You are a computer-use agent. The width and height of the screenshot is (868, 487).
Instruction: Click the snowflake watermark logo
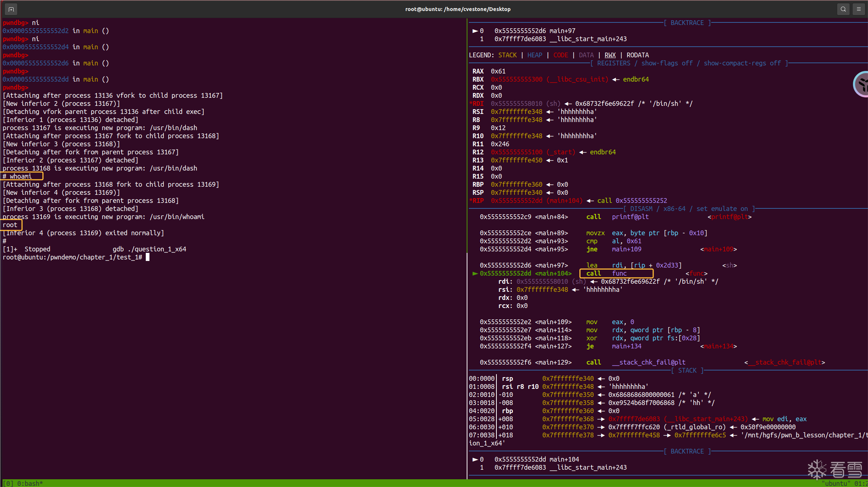pyautogui.click(x=817, y=469)
